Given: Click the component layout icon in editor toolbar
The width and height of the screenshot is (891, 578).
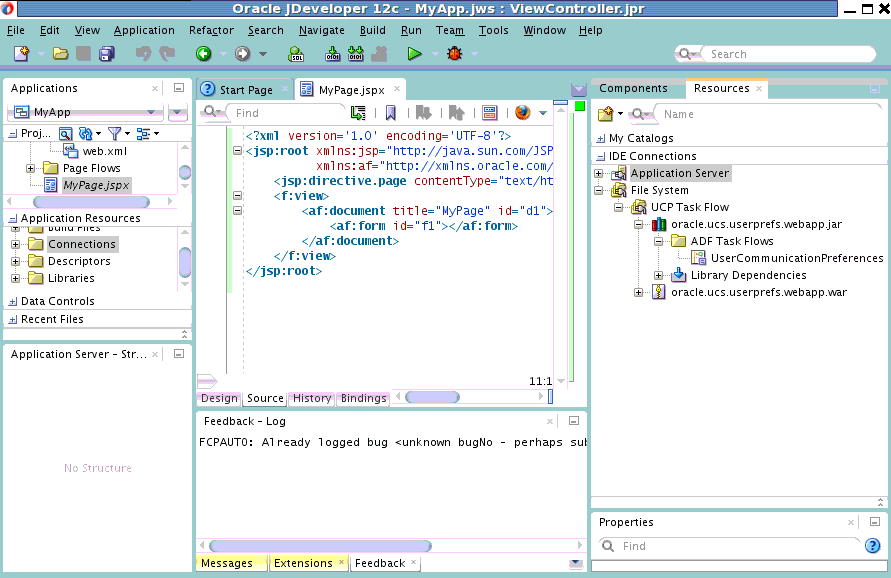Looking at the screenshot, I should point(490,113).
